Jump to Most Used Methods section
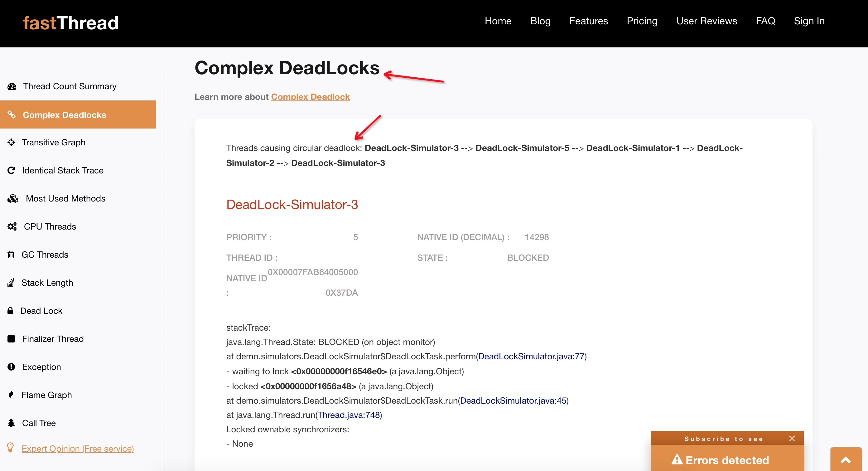 (66, 198)
